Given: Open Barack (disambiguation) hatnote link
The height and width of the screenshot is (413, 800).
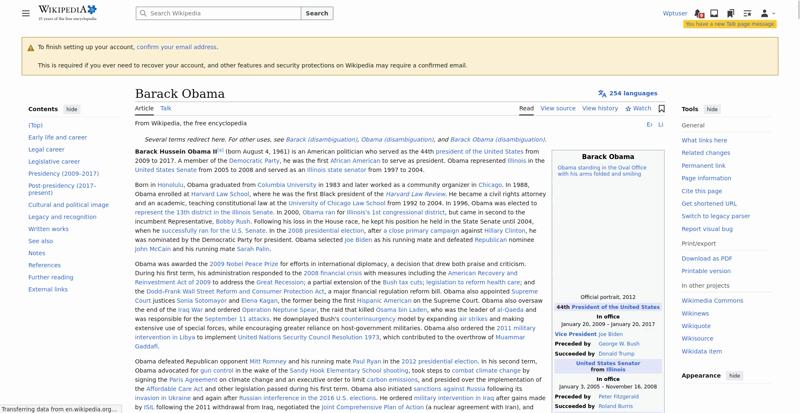Looking at the screenshot, I should pyautogui.click(x=321, y=139).
